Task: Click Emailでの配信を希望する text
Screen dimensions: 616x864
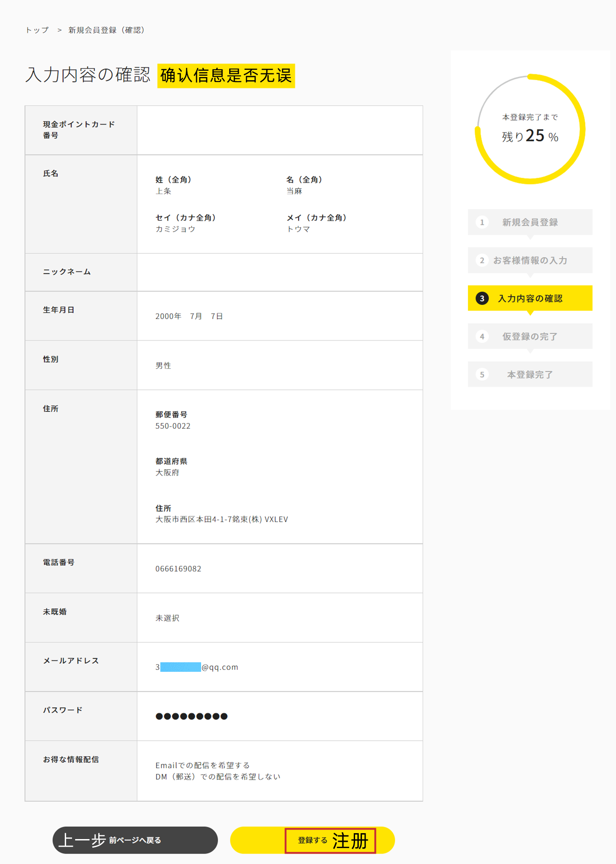Action: (x=202, y=766)
